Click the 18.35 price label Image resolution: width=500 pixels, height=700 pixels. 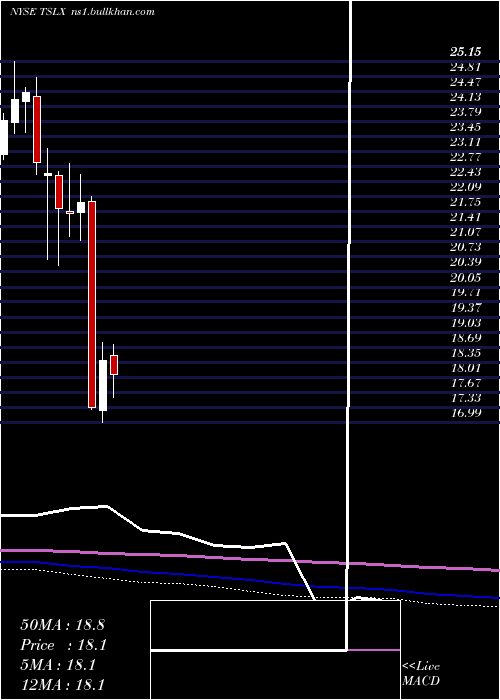465,353
